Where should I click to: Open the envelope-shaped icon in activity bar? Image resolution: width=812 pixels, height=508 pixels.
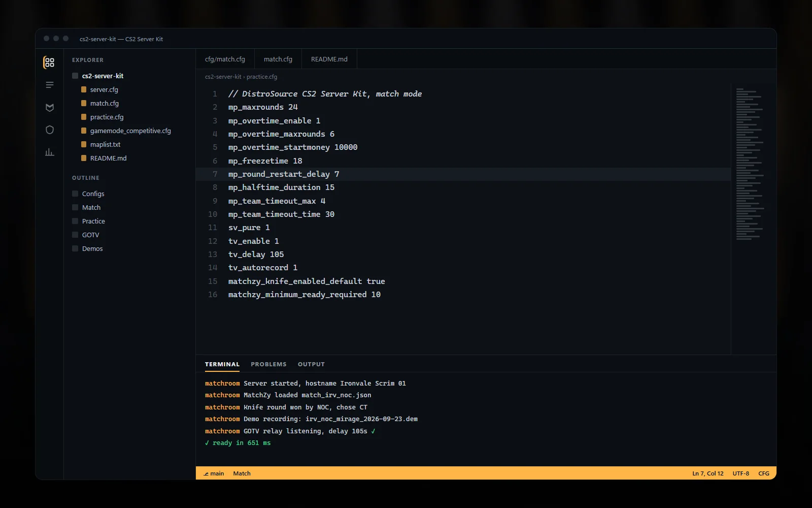coord(49,107)
